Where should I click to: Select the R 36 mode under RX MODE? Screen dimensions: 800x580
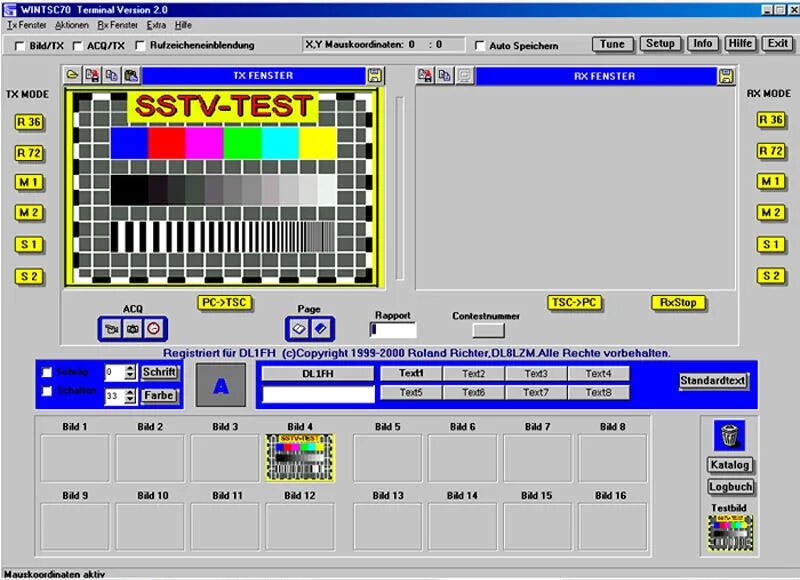coord(770,119)
